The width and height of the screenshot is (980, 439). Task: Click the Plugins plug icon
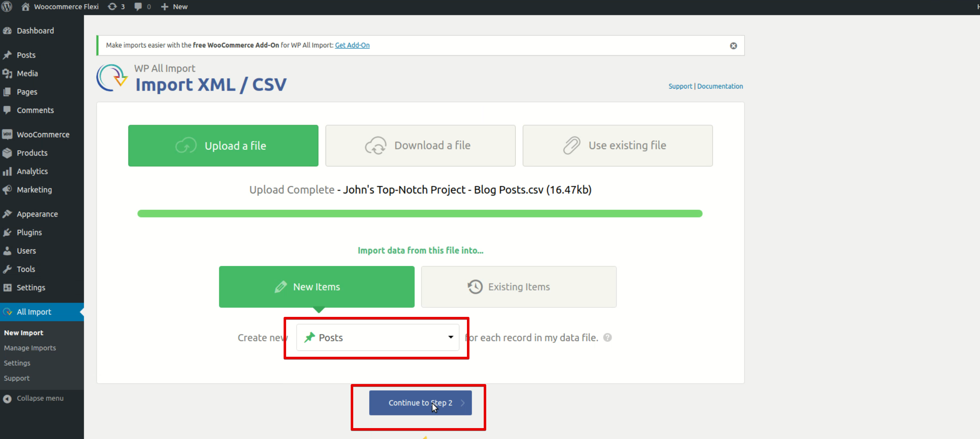(7, 233)
